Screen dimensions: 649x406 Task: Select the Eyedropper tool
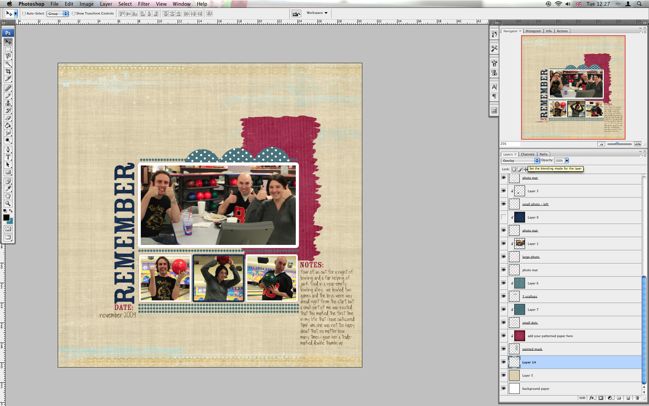(8, 188)
